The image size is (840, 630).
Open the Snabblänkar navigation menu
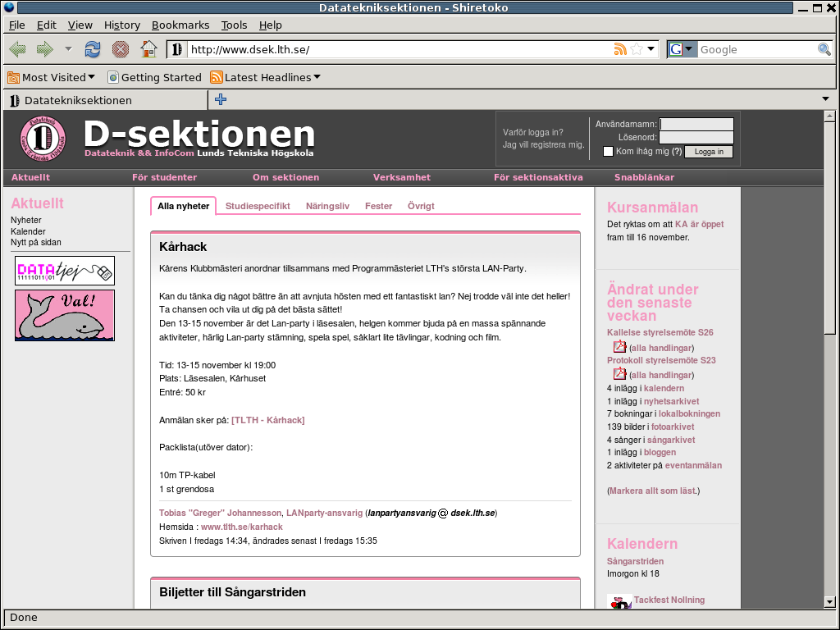(x=645, y=177)
